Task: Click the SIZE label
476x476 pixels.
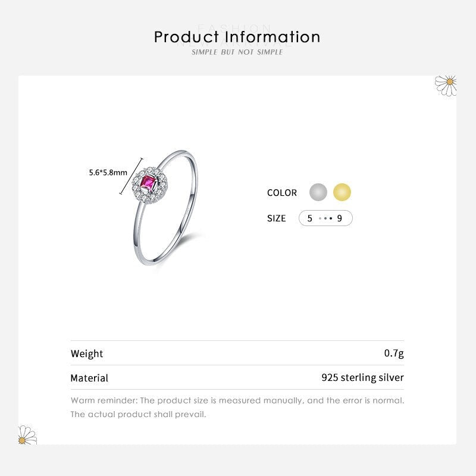Action: 277,218
